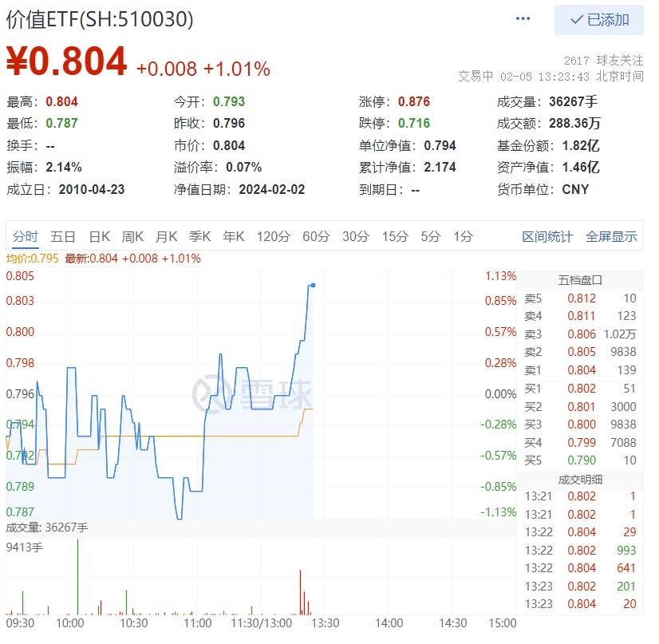Viewport: 659px width, 644px height.
Task: Select the 周K weekly chart view
Action: pyautogui.click(x=132, y=236)
